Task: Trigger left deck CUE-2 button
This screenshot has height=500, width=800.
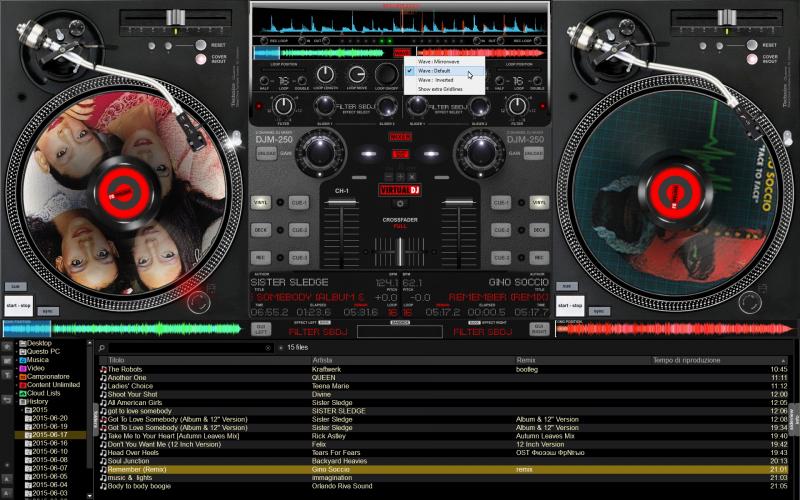Action: 299,230
